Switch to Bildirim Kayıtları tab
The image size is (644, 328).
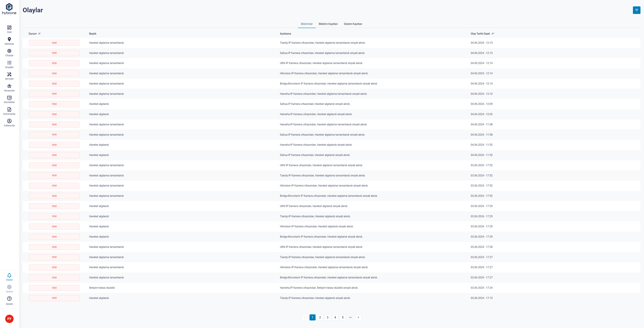pyautogui.click(x=328, y=24)
